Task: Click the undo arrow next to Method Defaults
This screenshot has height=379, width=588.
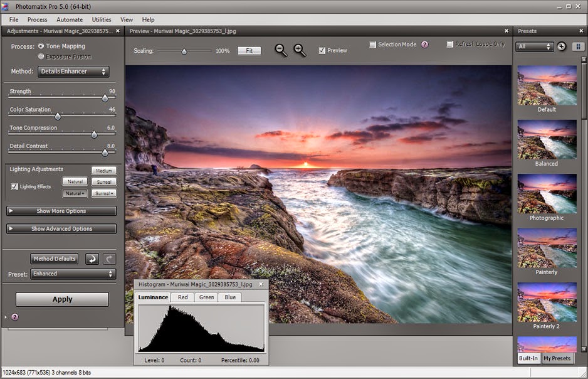Action: pyautogui.click(x=92, y=259)
